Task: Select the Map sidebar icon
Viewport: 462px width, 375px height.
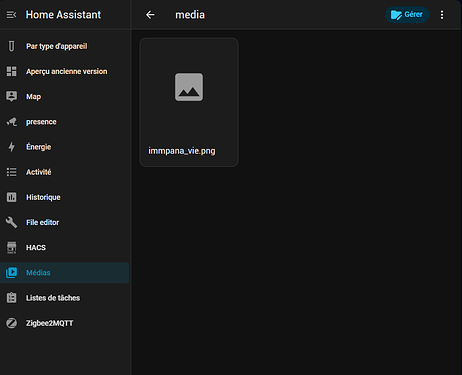Action: point(12,97)
